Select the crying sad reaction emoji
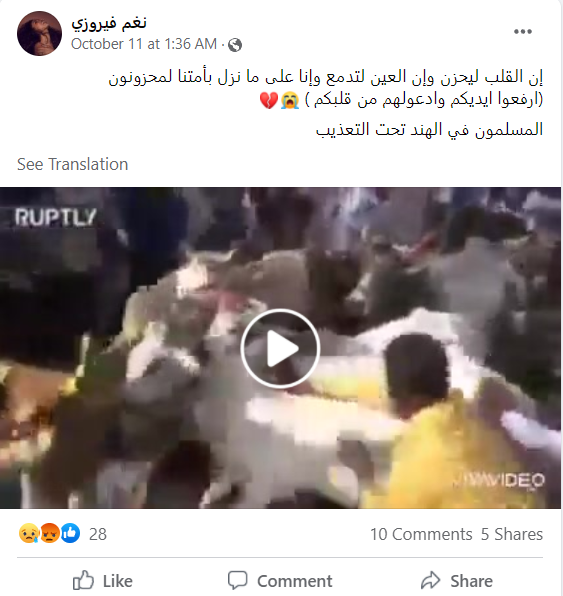The image size is (563, 596). pyautogui.click(x=29, y=533)
